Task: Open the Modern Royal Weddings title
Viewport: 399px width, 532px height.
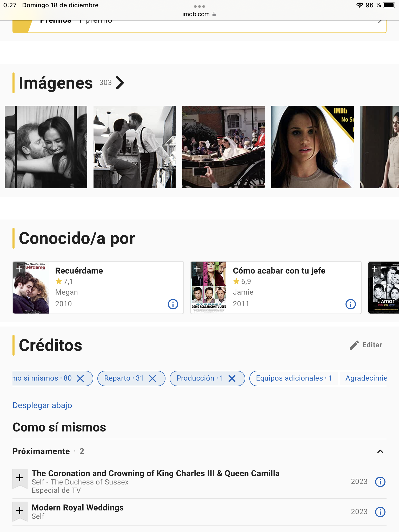Action: 78,508
